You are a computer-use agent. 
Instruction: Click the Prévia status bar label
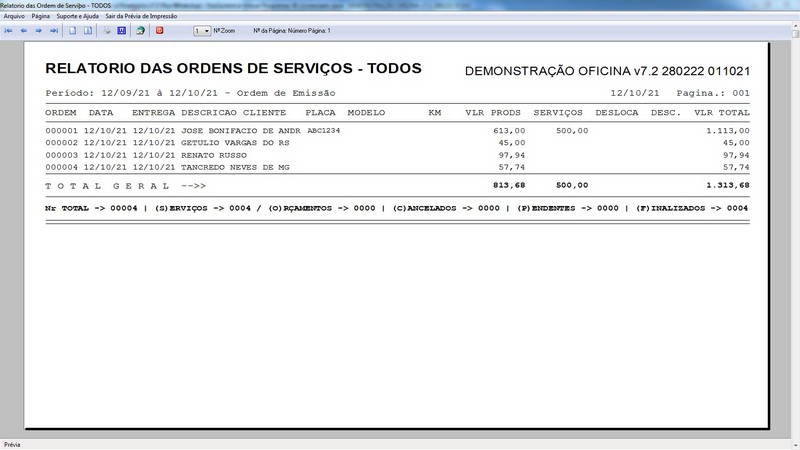coord(12,445)
